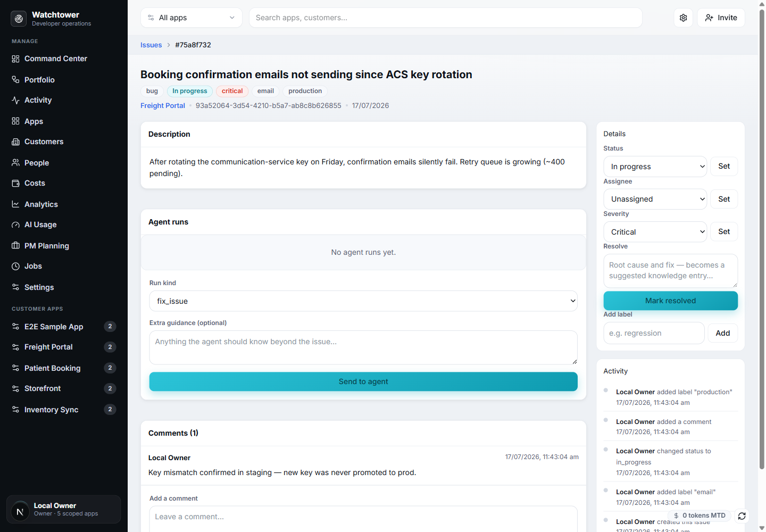Open the Severity dropdown showing Critical
Viewport: 766px width, 532px height.
(655, 232)
